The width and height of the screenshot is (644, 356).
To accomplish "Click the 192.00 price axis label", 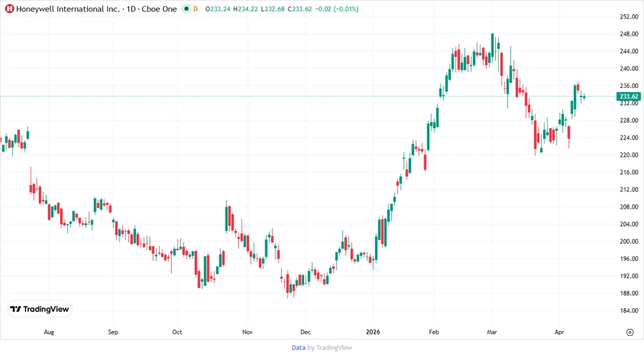I will coord(629,276).
